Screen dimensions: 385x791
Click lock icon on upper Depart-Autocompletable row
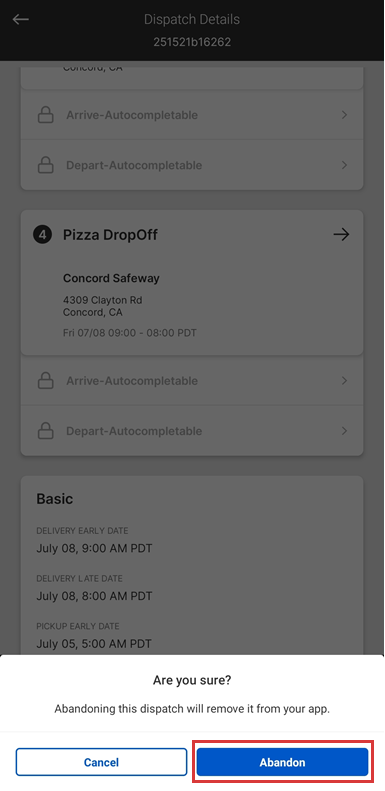pyautogui.click(x=46, y=165)
